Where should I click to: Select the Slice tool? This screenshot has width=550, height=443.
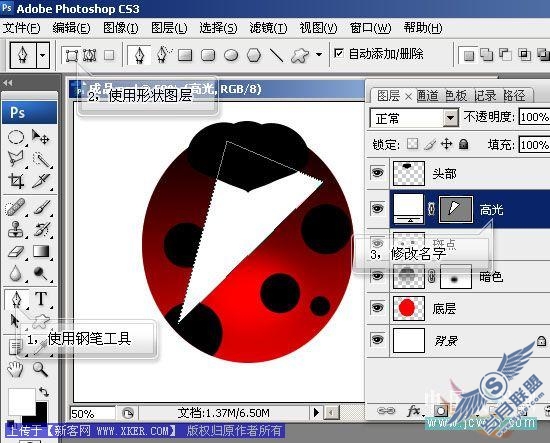[41, 181]
